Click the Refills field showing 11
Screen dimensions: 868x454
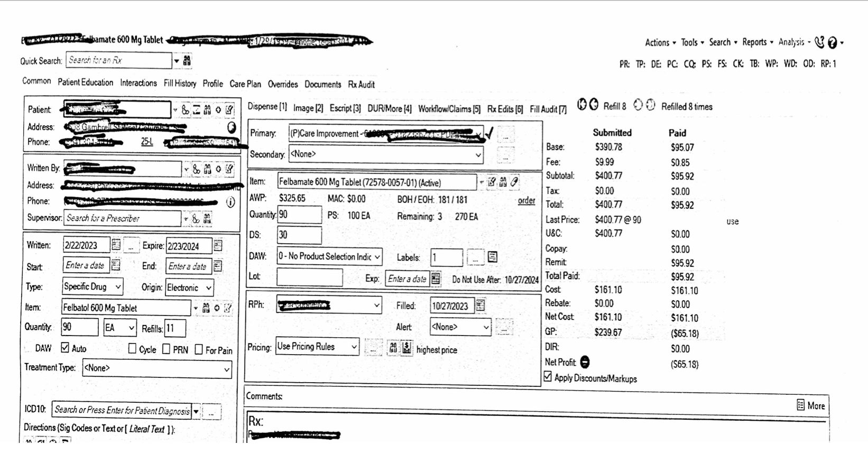(x=175, y=328)
